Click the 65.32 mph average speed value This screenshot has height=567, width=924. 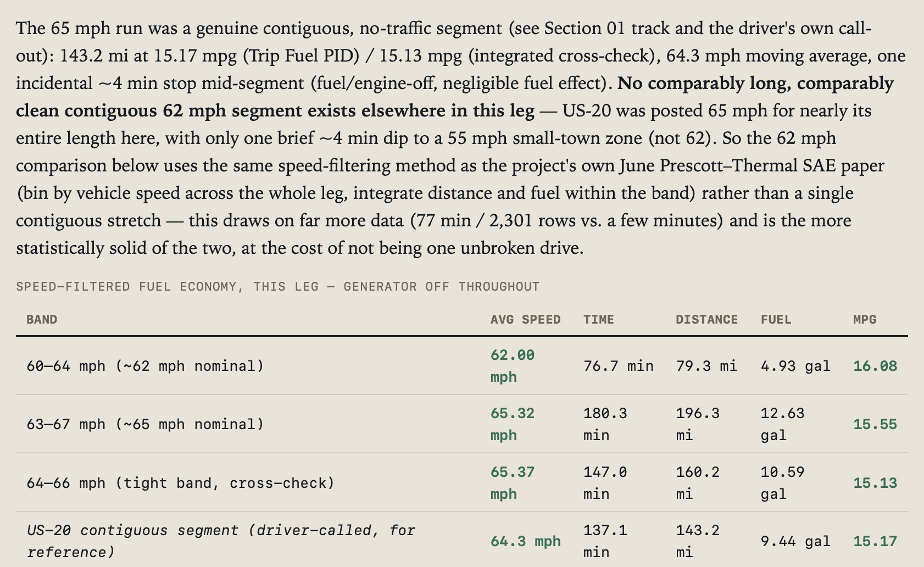coord(512,424)
